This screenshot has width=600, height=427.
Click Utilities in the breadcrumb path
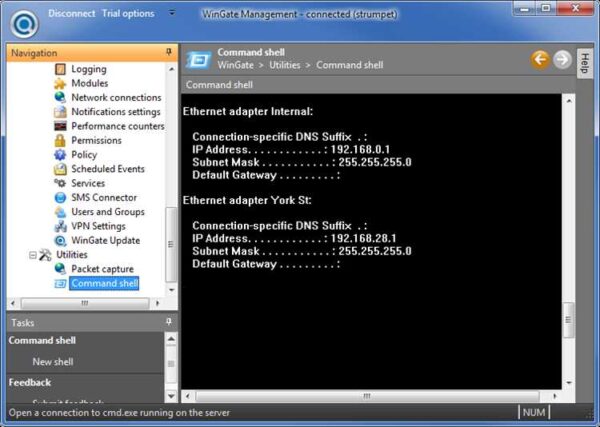click(x=285, y=65)
